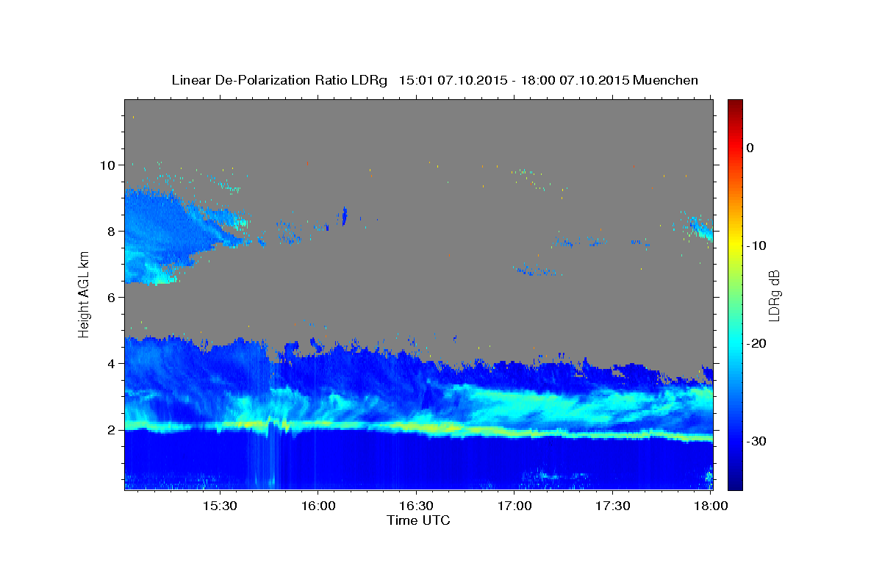
Task: Click the "15:30" time tick label
Action: (219, 506)
